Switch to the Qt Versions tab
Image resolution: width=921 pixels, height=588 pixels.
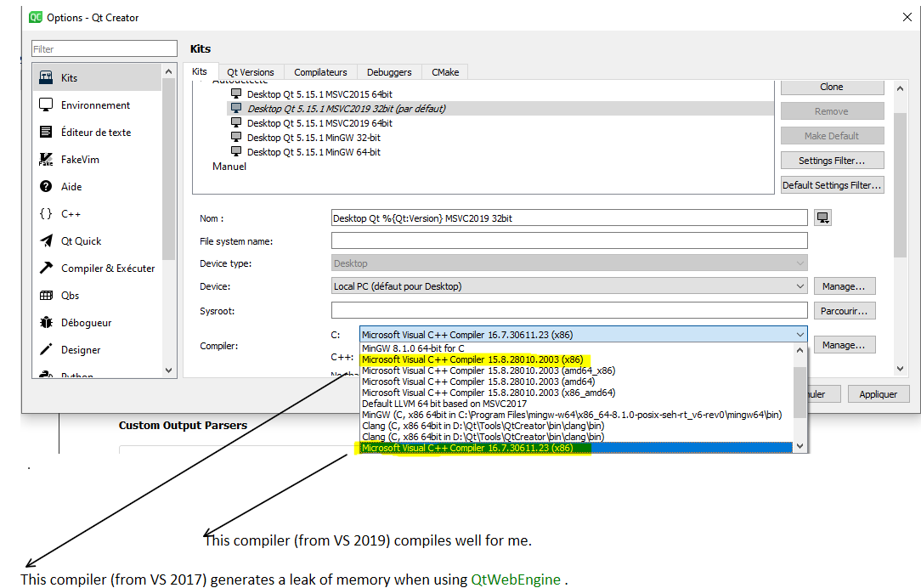pyautogui.click(x=251, y=72)
